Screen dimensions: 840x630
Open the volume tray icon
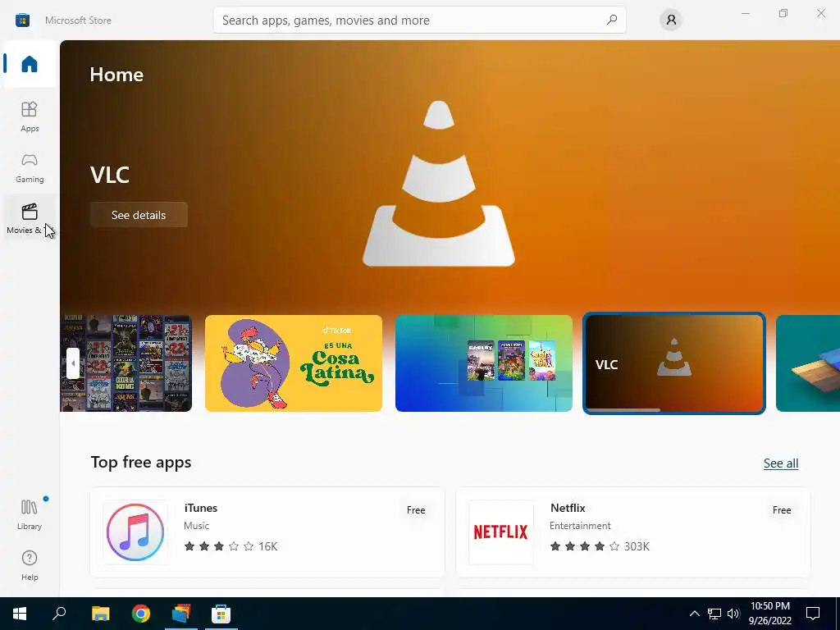pos(733,614)
